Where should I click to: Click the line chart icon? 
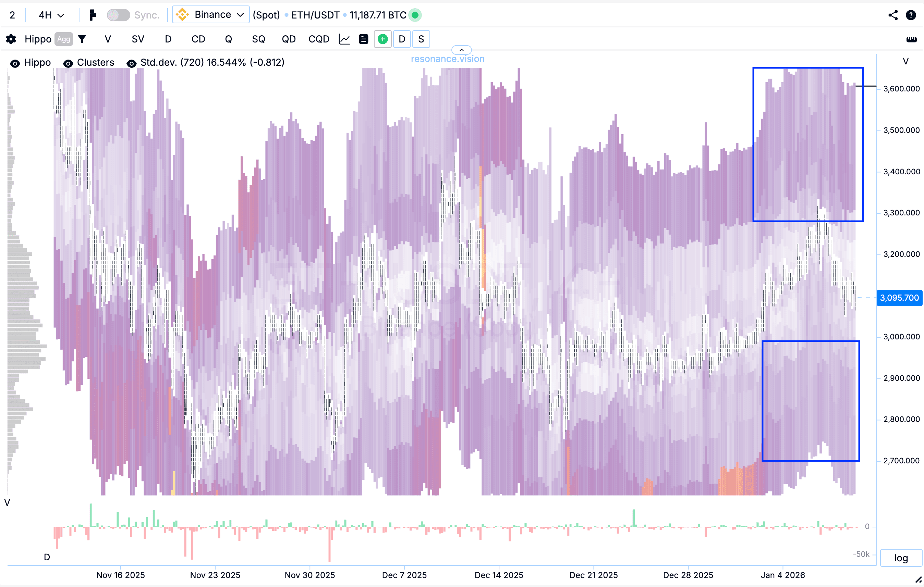click(344, 39)
